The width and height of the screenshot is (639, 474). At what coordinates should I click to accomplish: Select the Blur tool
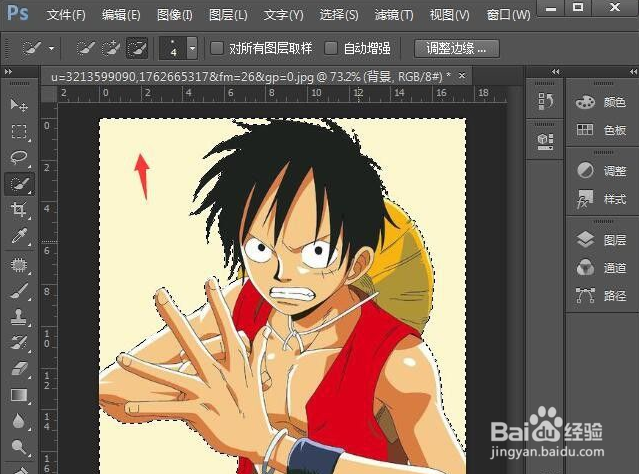(19, 421)
